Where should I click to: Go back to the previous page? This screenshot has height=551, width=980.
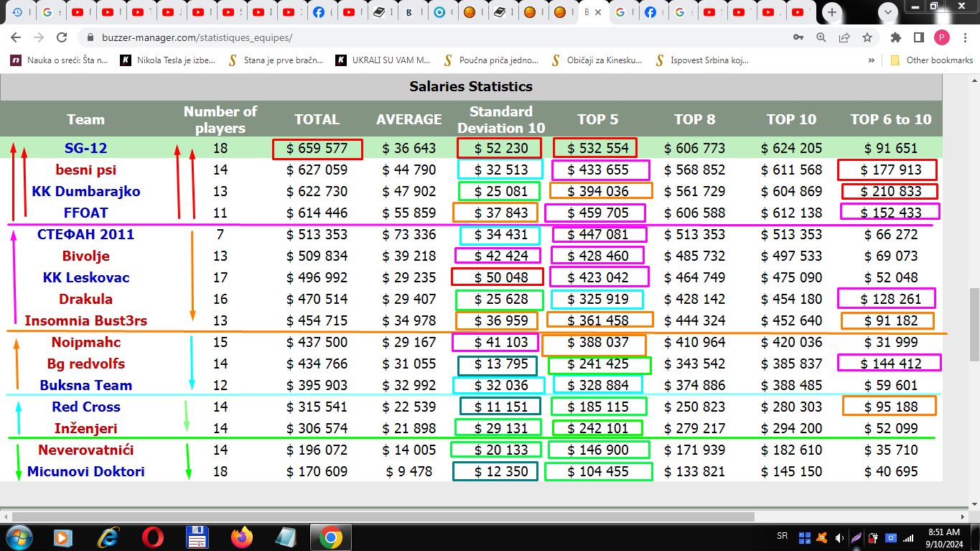[16, 37]
